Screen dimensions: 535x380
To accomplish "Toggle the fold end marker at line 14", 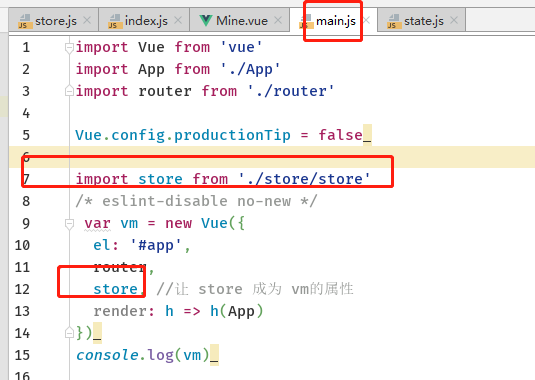I will coord(69,333).
